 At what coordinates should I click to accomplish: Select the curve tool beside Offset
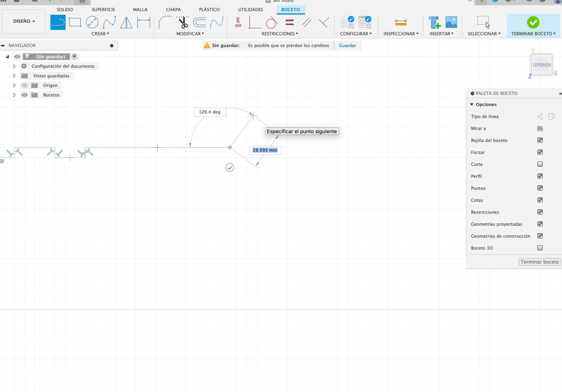pyautogui.click(x=217, y=22)
